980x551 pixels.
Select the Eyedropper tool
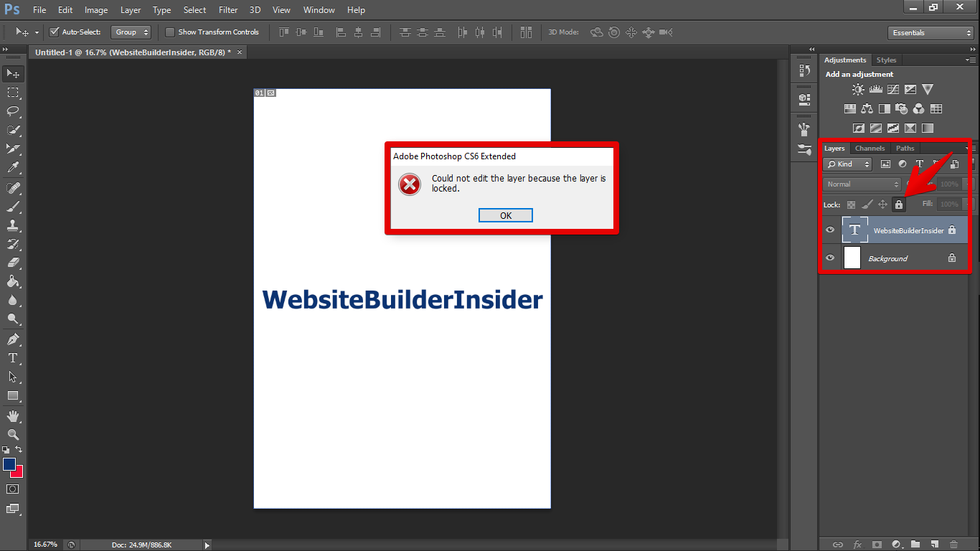[x=13, y=168]
